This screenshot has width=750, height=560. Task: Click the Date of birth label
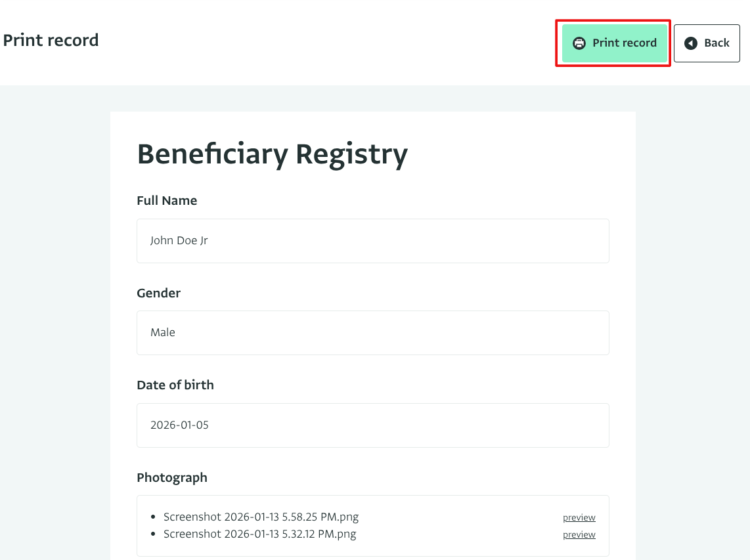click(x=175, y=385)
